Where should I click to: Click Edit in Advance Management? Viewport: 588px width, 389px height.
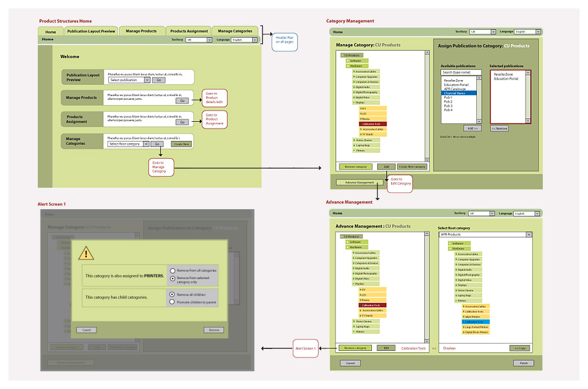pos(386,348)
